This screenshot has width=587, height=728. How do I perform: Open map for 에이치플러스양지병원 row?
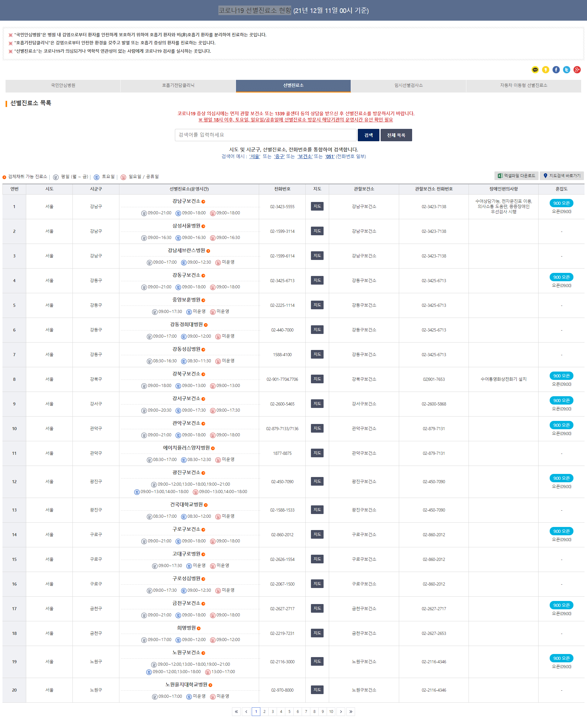tap(317, 453)
